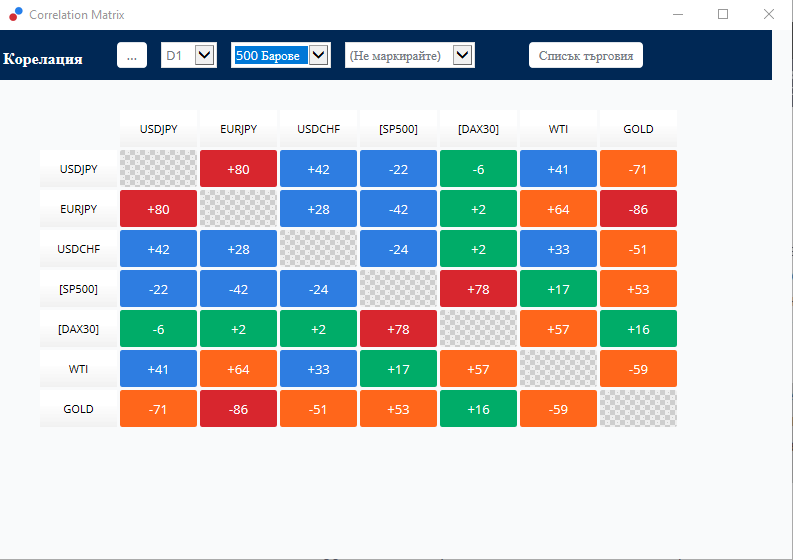The height and width of the screenshot is (560, 793).
Task: Click the USDJPY column header
Action: (158, 129)
